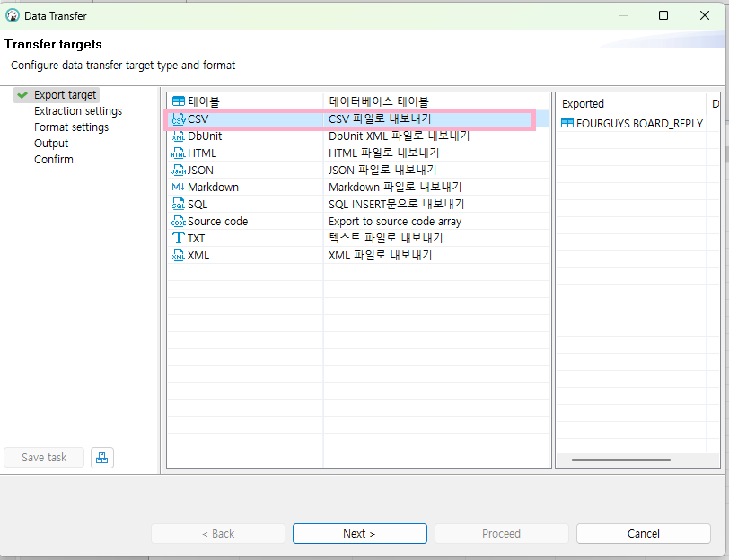This screenshot has width=729, height=560.
Task: Click the CSV file icon
Action: tap(179, 119)
